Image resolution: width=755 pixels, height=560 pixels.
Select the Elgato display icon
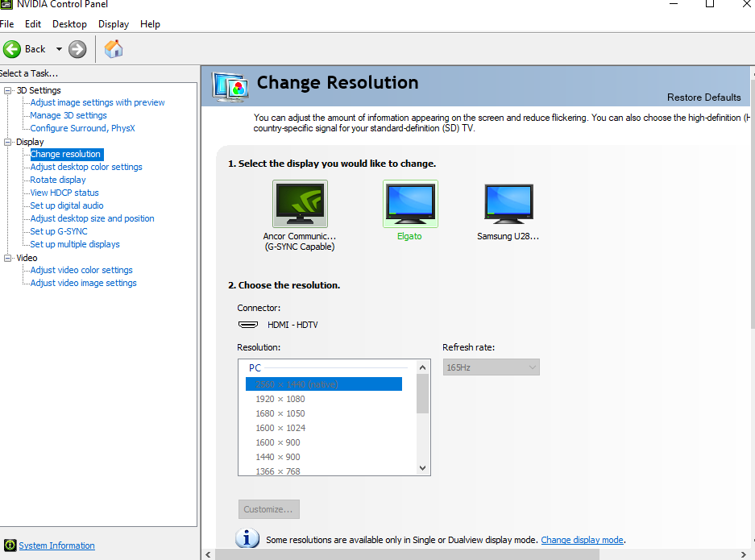click(410, 204)
